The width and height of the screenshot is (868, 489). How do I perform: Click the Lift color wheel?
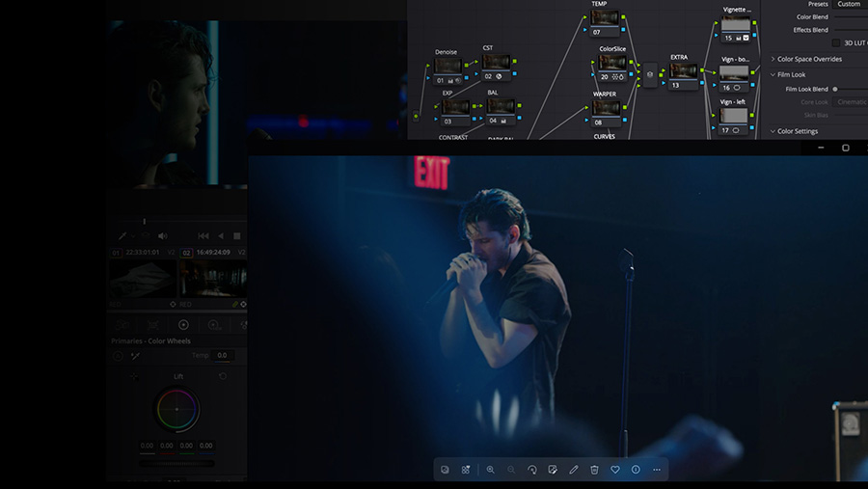[x=176, y=409]
